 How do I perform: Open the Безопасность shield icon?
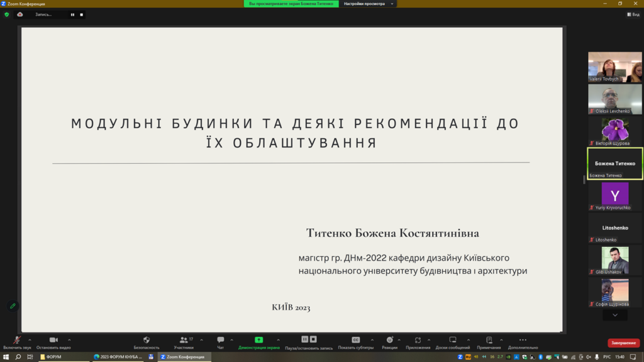147,340
